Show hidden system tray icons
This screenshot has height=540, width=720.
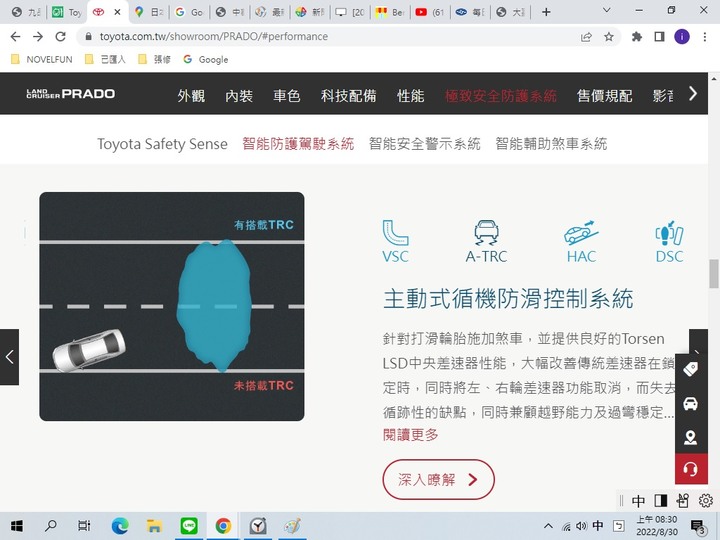[x=548, y=526]
